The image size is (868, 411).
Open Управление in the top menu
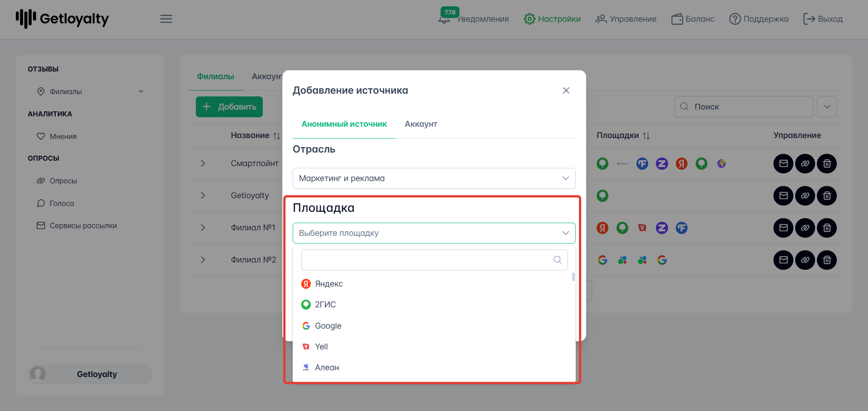tap(626, 19)
